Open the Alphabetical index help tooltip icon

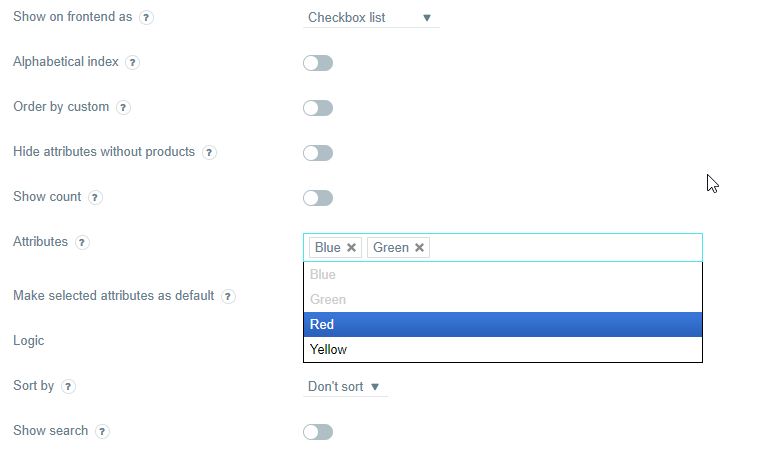pos(132,63)
